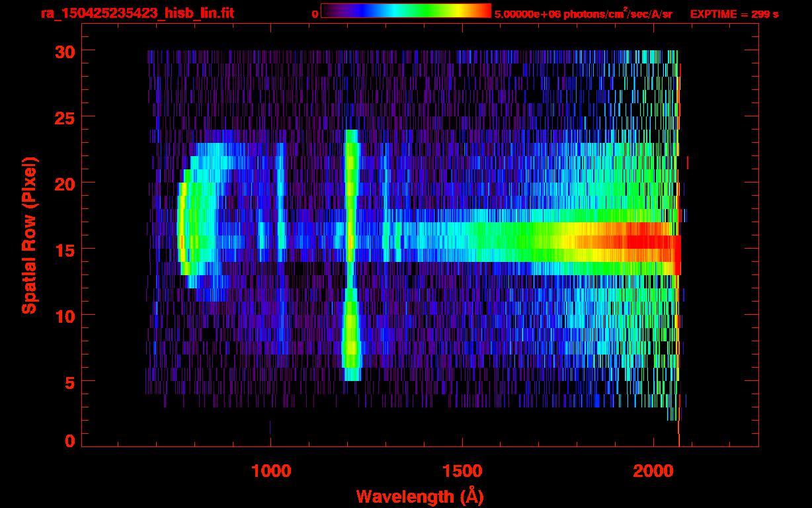Click the colorbar minimum label 0
812x508 pixels.
tap(315, 14)
